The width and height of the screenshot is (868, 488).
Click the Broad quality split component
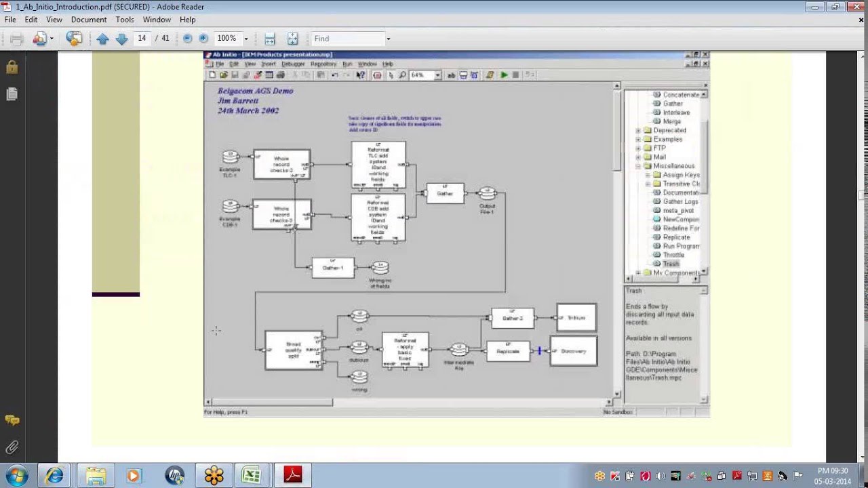(294, 350)
